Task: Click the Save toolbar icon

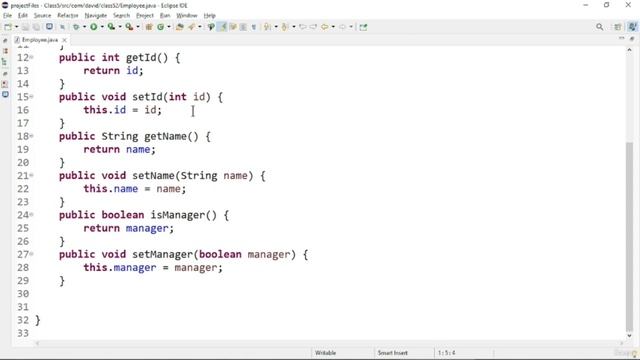Action: pyautogui.click(x=25, y=27)
